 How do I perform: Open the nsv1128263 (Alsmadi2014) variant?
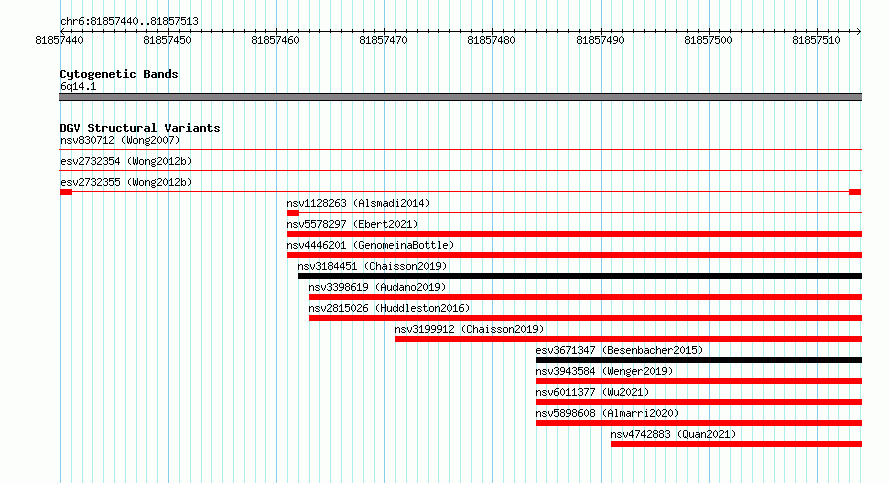pos(358,203)
